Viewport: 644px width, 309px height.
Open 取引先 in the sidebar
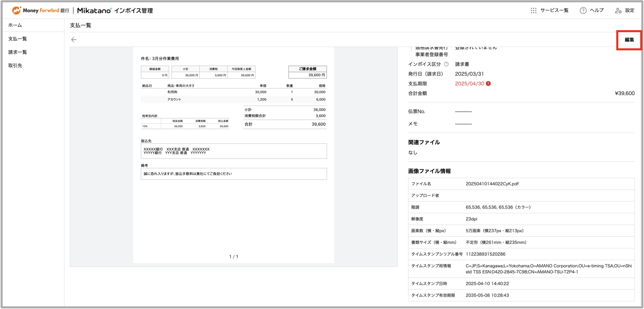15,65
